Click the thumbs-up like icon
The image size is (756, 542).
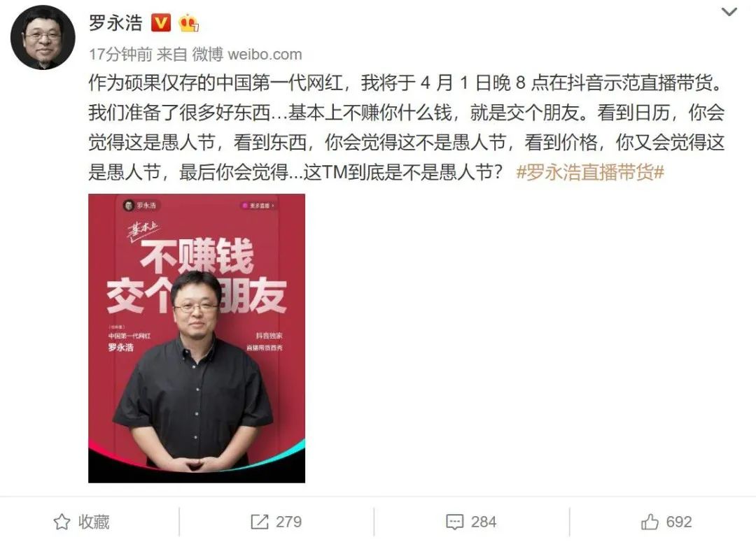(x=650, y=522)
